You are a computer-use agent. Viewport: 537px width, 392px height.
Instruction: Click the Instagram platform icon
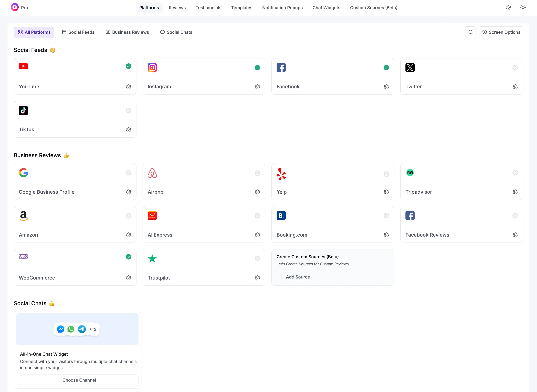click(152, 67)
